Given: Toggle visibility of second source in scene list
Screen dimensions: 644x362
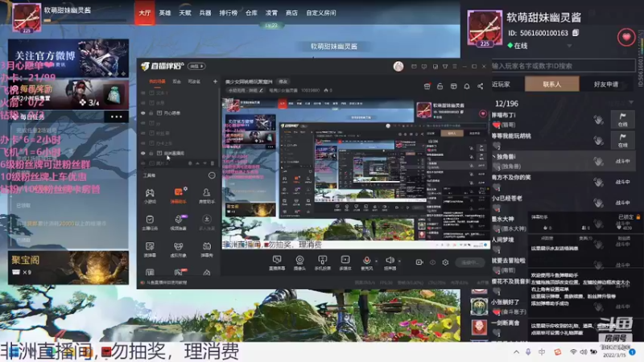Looking at the screenshot, I should point(143,103).
